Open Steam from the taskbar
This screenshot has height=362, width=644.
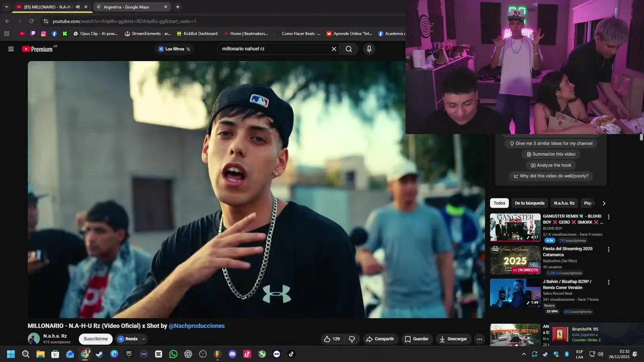[x=100, y=354]
